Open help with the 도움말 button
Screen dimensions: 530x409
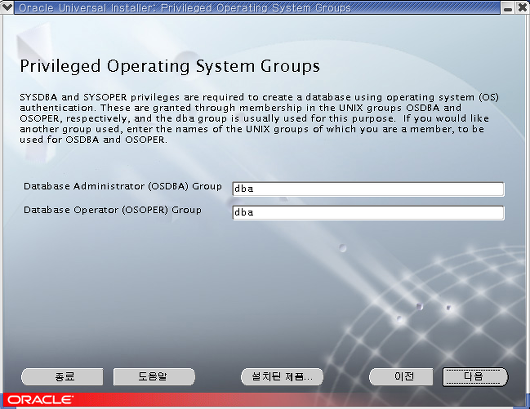coord(154,376)
